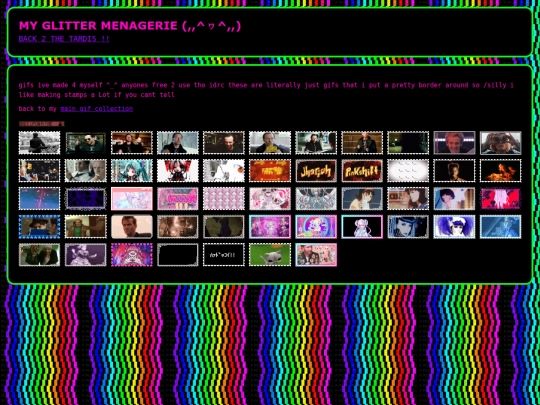Select the pink repeating pattern stamp
Image resolution: width=540 pixels, height=405 pixels.
(x=224, y=199)
